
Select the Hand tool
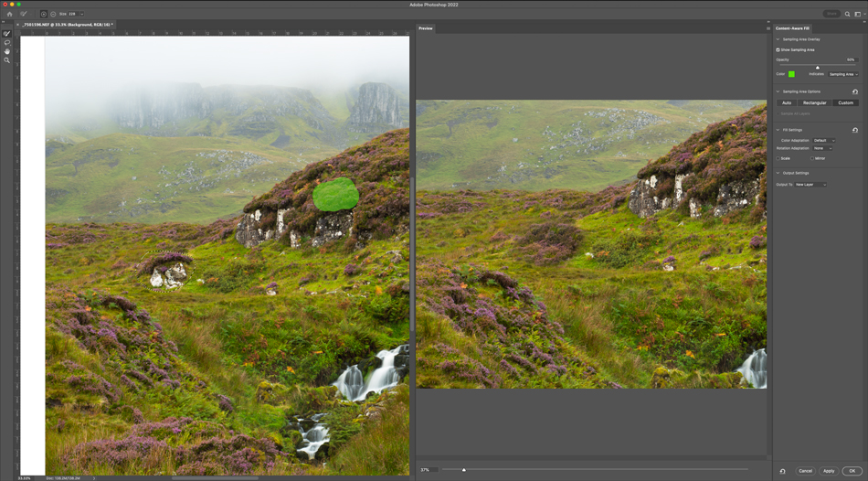(7, 51)
